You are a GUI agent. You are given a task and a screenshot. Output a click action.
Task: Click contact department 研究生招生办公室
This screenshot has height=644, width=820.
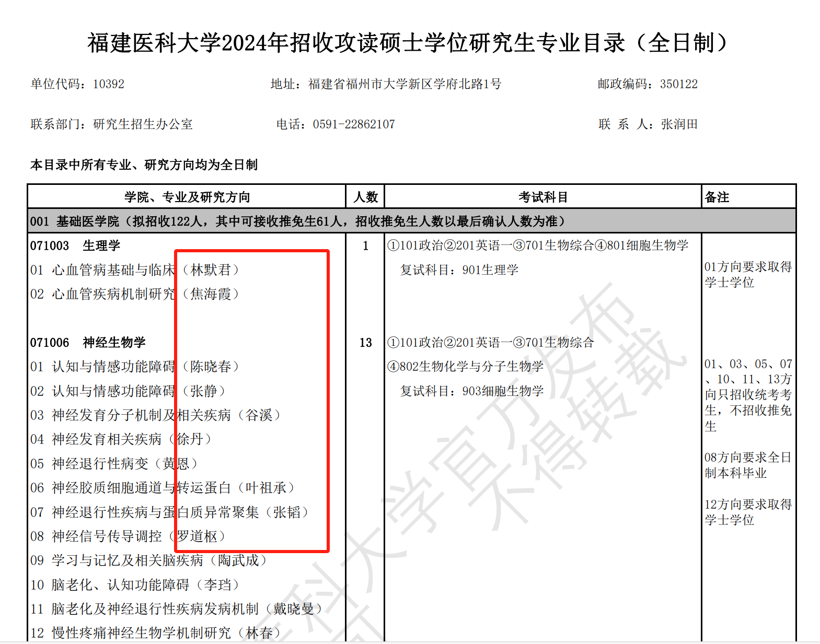(x=143, y=124)
